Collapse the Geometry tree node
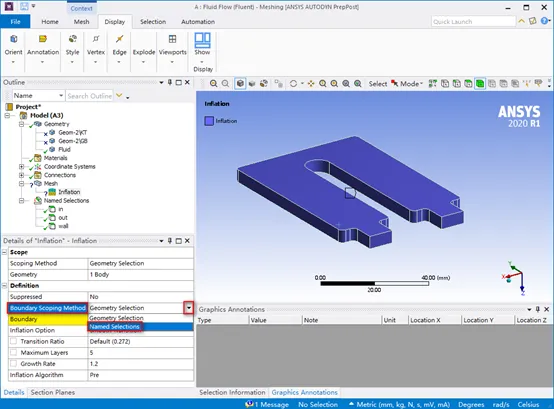Viewport: 554px width, 409px height. coord(22,124)
